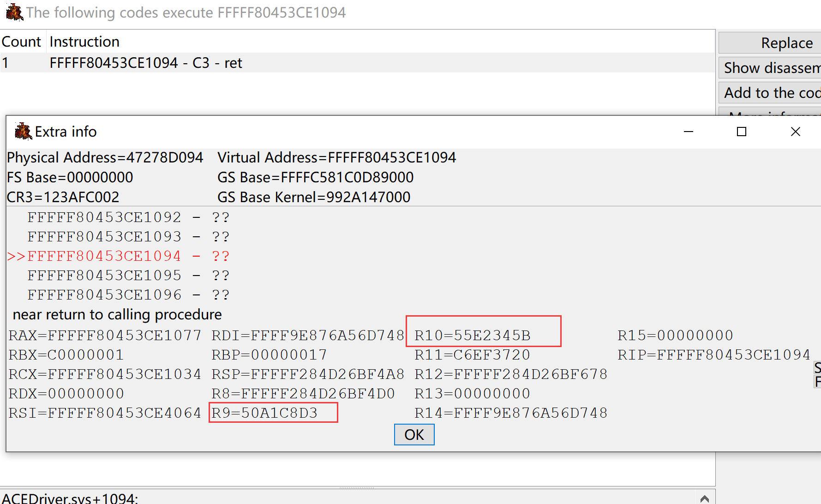
Task: Sort by the Count column header
Action: 22,42
